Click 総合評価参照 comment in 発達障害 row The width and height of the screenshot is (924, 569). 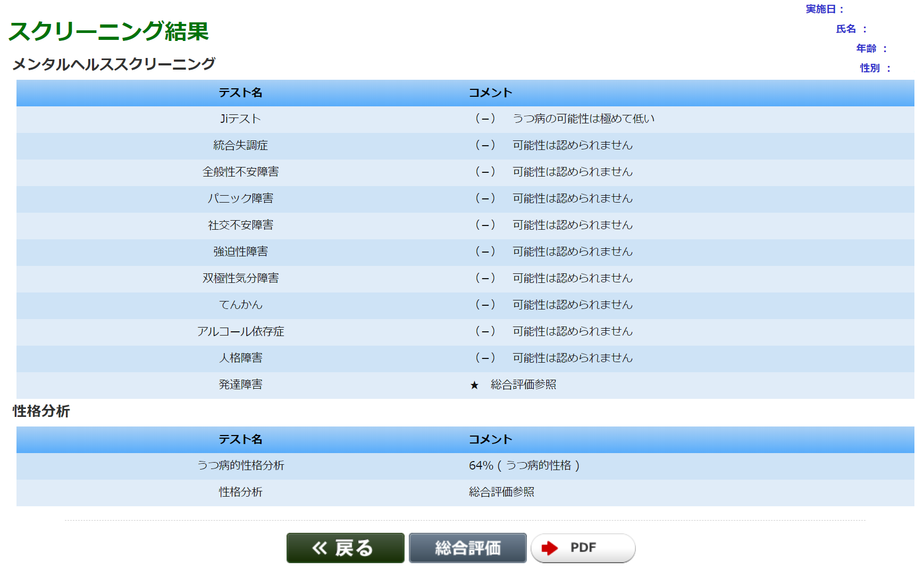click(x=523, y=384)
